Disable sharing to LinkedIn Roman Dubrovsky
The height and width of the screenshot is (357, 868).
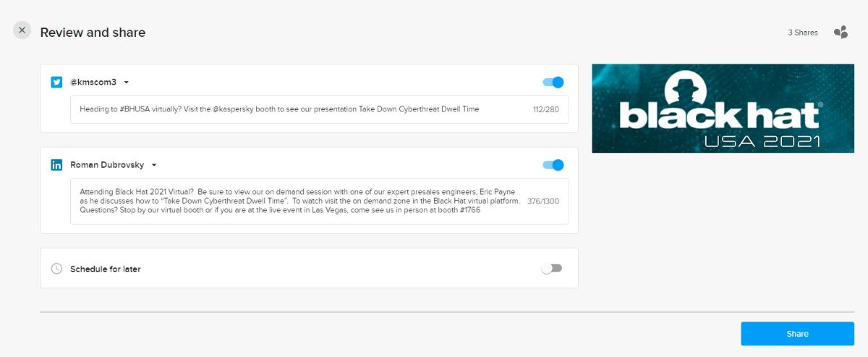click(553, 165)
